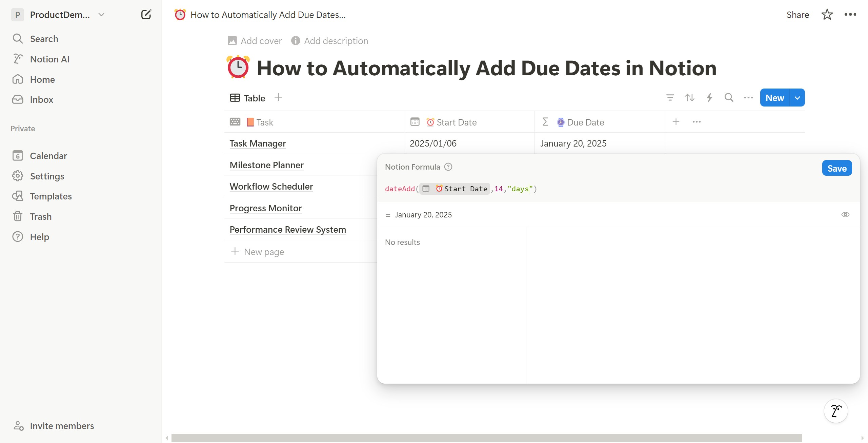This screenshot has width=868, height=443.
Task: Click the Start Date column header
Action: (x=469, y=122)
